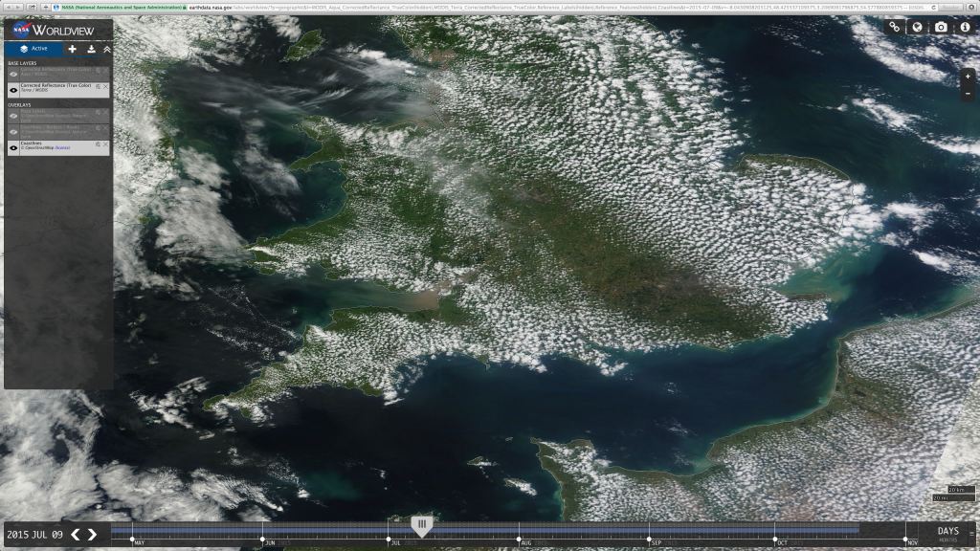Reload the page with the refresh icon
The width and height of the screenshot is (980, 551).
tap(934, 8)
